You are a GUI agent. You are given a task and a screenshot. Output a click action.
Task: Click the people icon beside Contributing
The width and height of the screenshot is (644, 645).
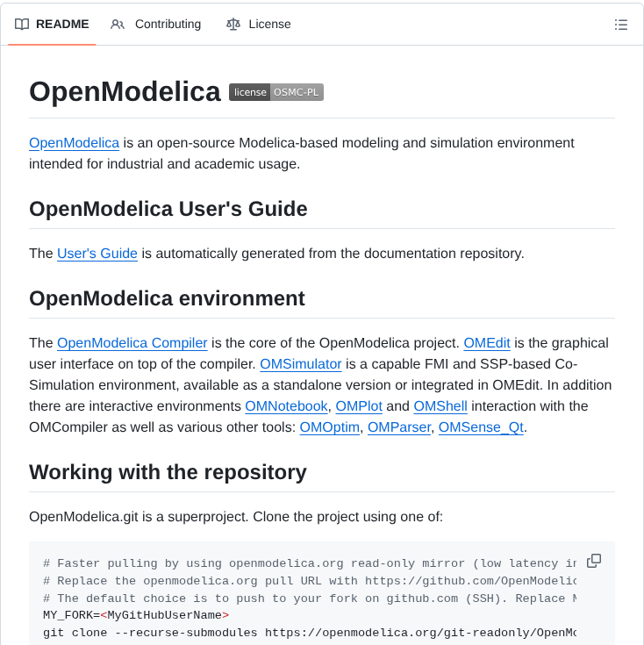(x=118, y=25)
